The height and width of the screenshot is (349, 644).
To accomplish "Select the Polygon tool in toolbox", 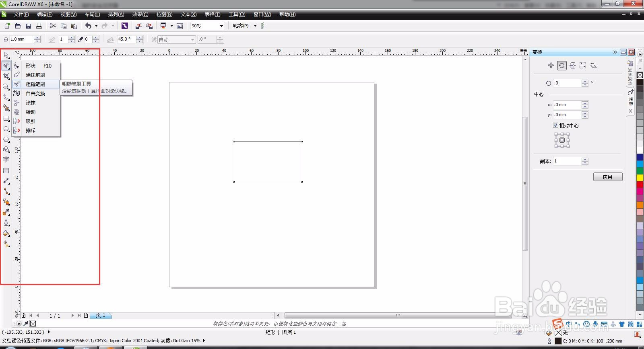I will click(x=6, y=139).
